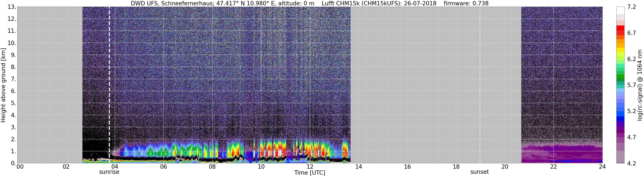
Task: Click the plot title mentioning Schneefernerhaus
Action: (309, 3)
